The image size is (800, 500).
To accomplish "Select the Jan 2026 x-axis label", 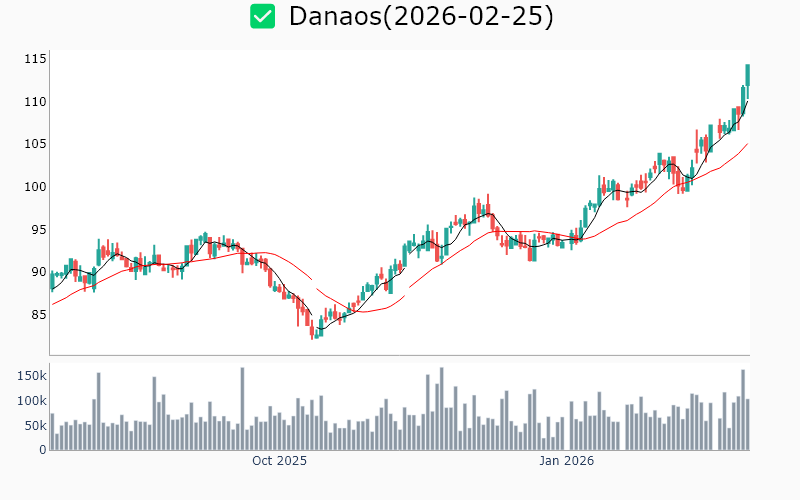I will pos(567,461).
